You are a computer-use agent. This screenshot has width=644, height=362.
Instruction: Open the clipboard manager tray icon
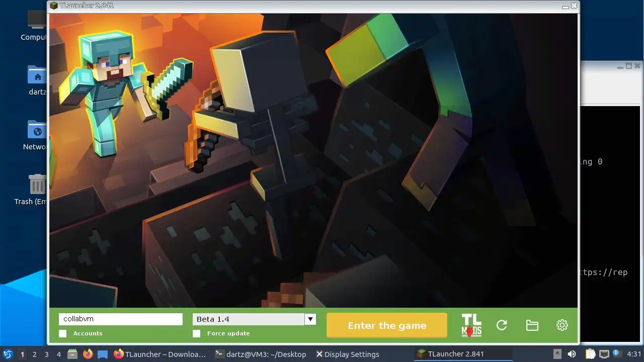pos(590,354)
